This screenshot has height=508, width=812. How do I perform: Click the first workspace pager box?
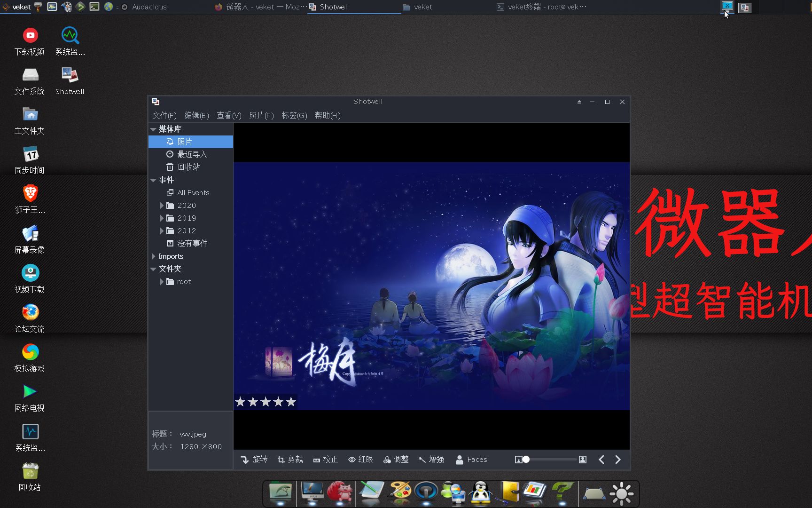[x=727, y=7]
